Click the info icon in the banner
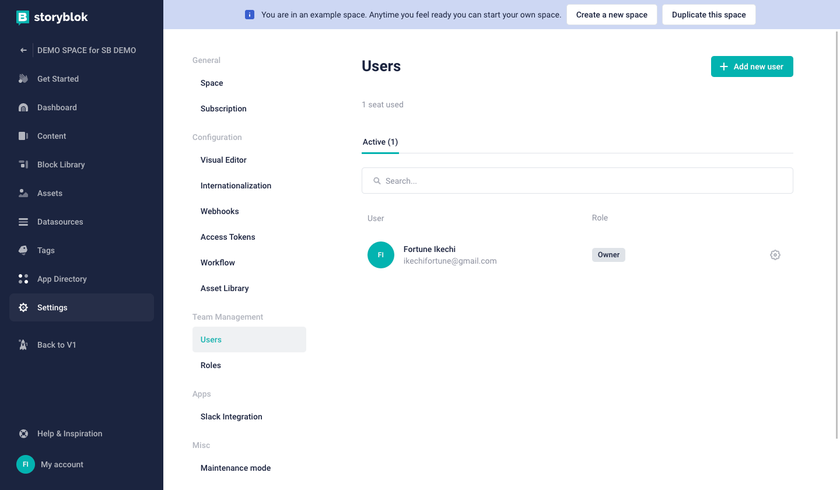The image size is (840, 490). pos(249,14)
